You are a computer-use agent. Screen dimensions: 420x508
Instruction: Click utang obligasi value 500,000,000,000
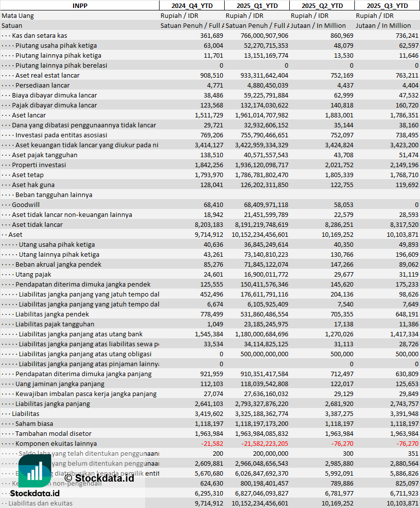264,354
